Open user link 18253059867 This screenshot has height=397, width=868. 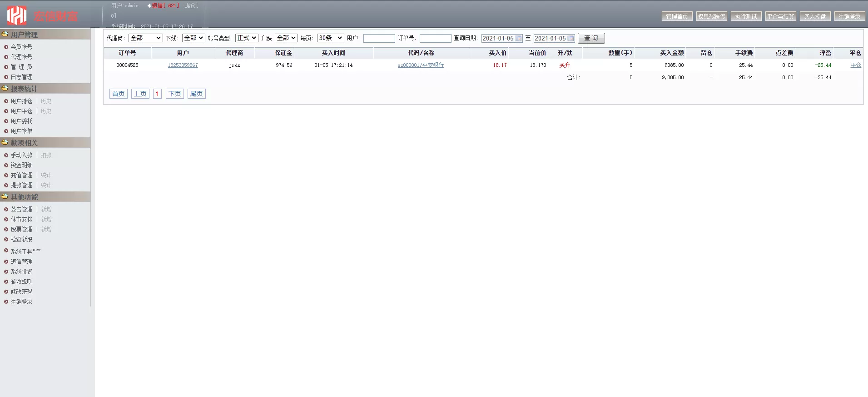183,65
